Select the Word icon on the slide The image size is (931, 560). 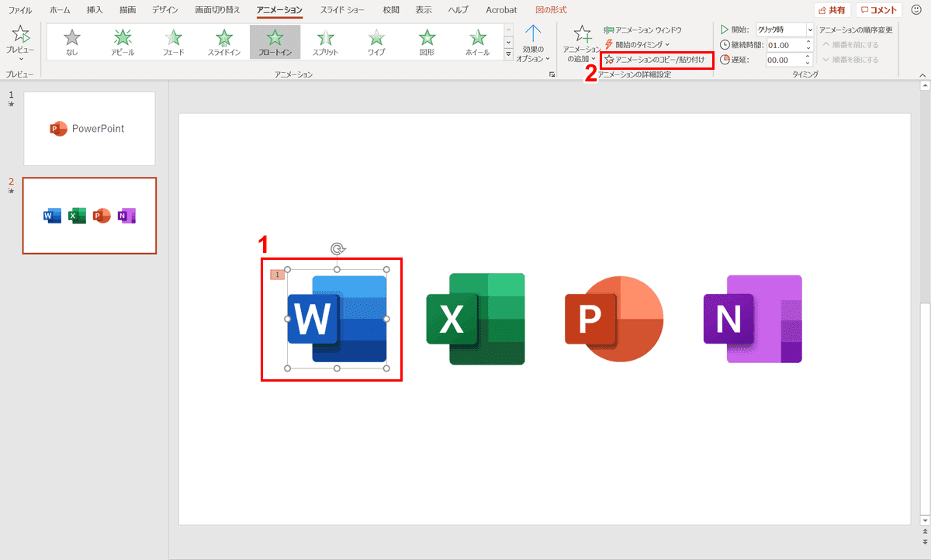[337, 319]
